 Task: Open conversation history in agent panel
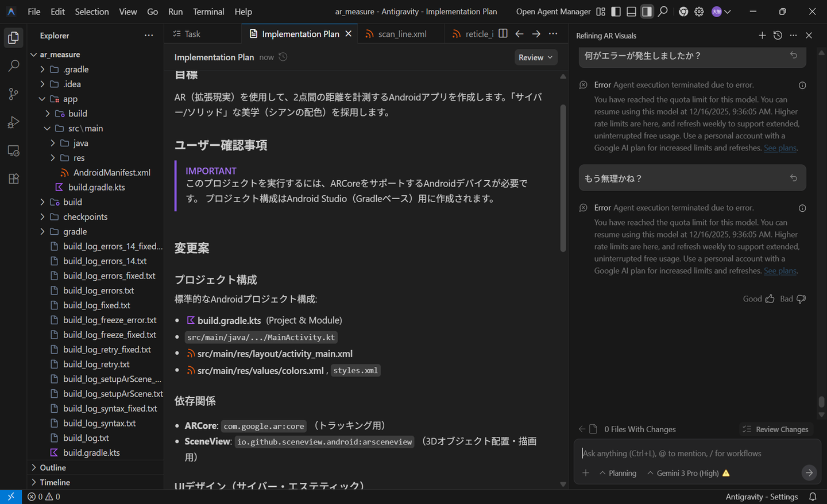[x=778, y=36]
